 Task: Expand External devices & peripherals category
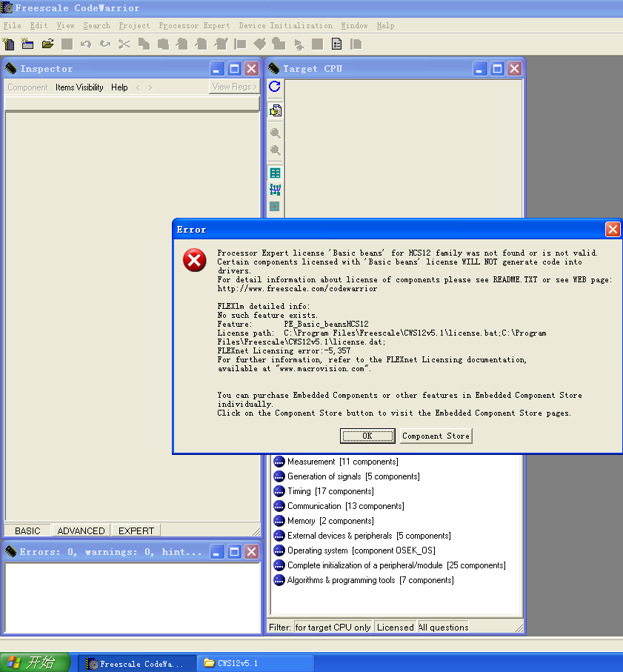point(362,536)
